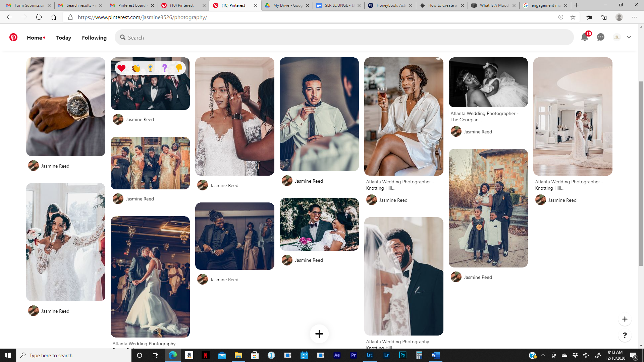644x362 pixels.
Task: Open the browser settings ellipsis menu
Action: click(635, 17)
